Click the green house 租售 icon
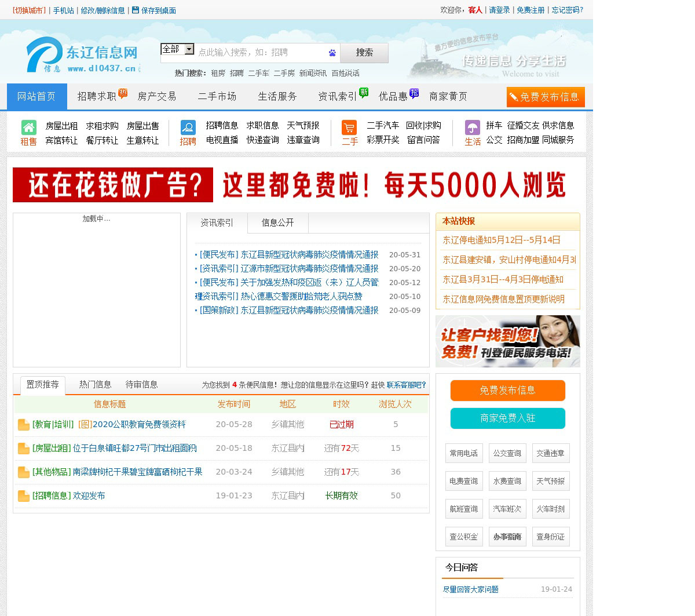 coord(28,127)
